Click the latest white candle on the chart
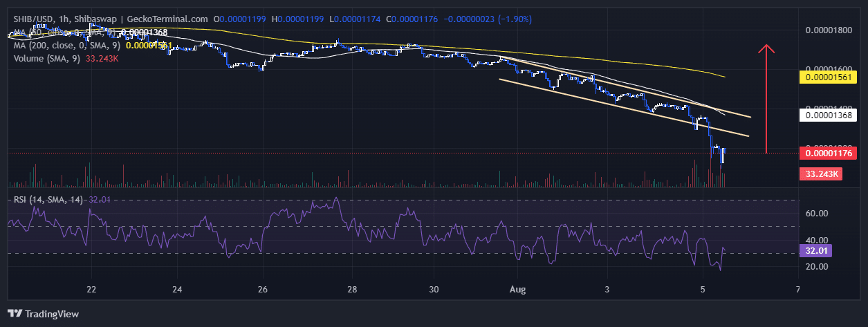The image size is (868, 327). click(723, 156)
